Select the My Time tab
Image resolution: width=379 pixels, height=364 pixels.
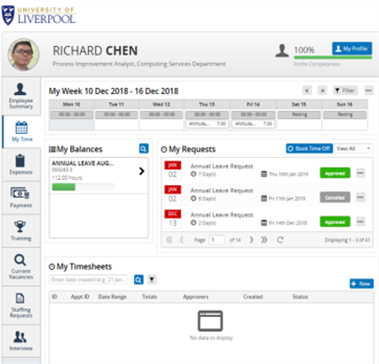21,132
